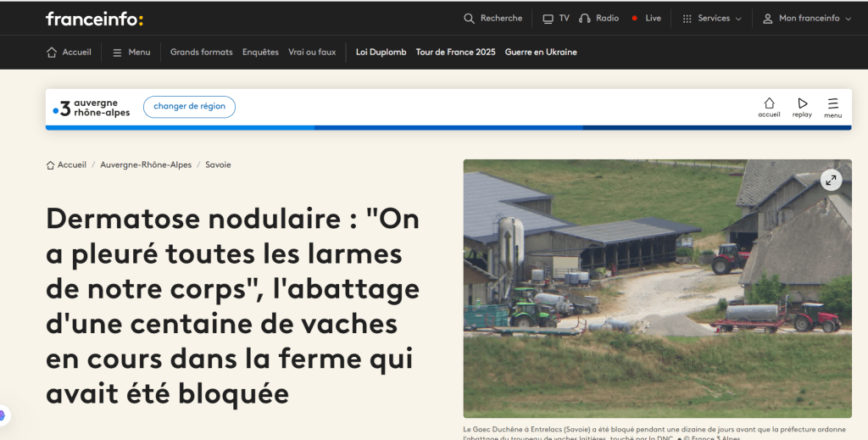868x440 pixels.
Task: Select the Enquêtes link
Action: point(260,53)
